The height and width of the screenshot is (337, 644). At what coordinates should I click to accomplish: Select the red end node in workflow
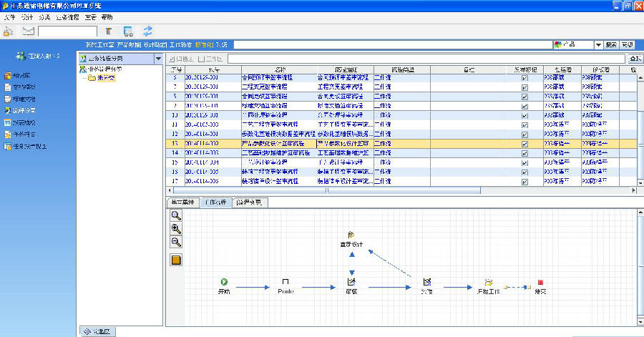540,283
